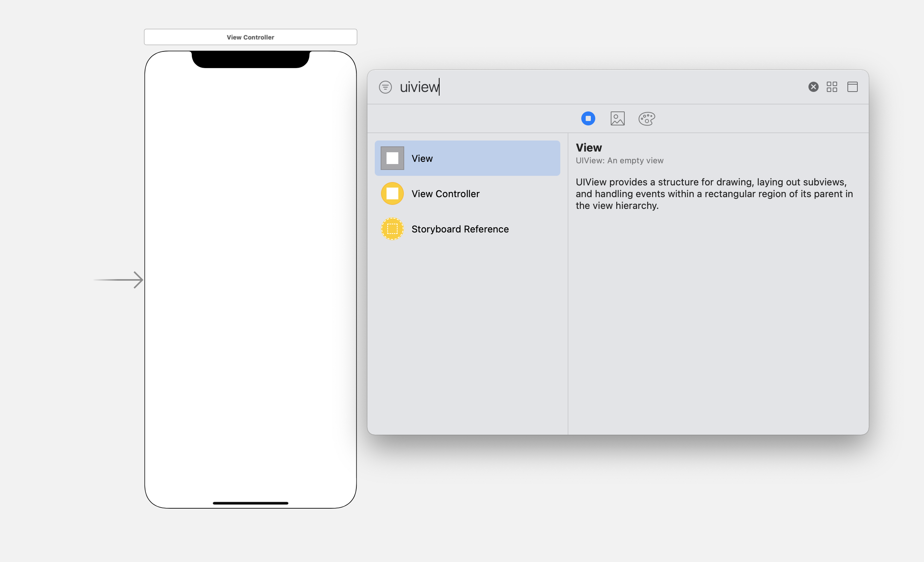The width and height of the screenshot is (924, 562).
Task: Click the device notch at top of scene
Action: [250, 59]
